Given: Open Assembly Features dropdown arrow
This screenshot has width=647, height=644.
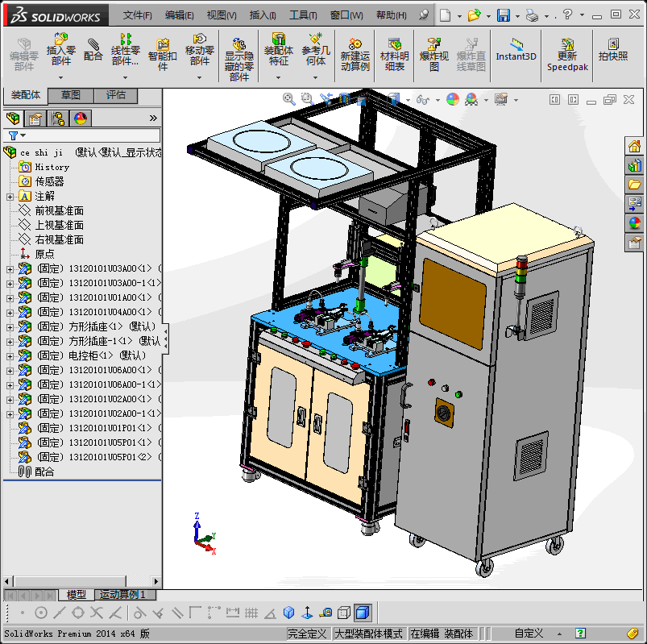Looking at the screenshot, I should point(279,77).
